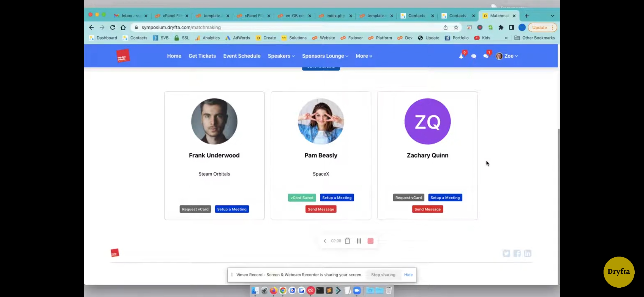
Task: Stop recording with the red square
Action: tap(370, 241)
